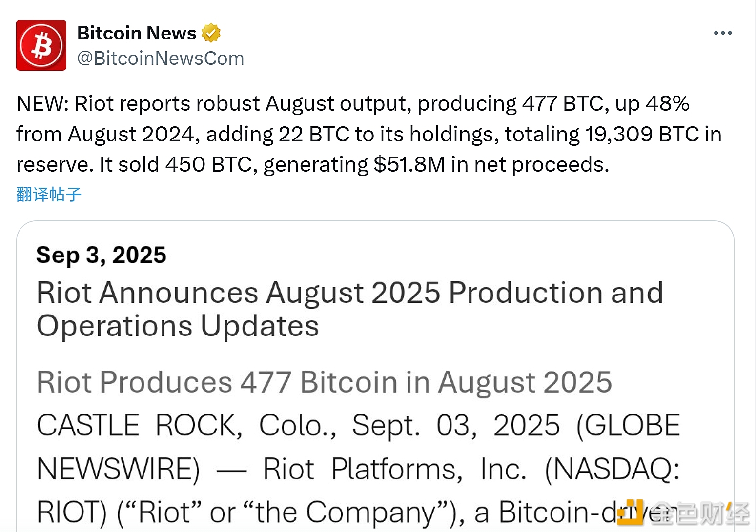Click the "Sep 3, 2025" date
The image size is (756, 532).
pos(101,255)
